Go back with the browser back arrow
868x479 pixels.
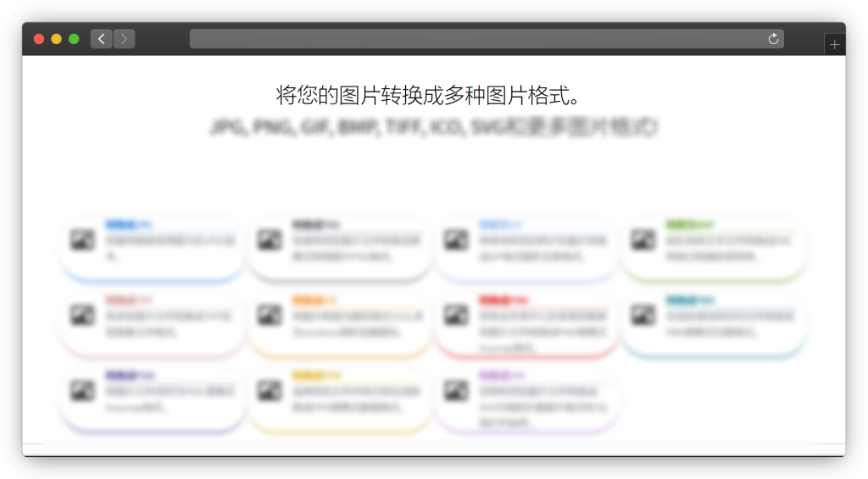pos(102,39)
